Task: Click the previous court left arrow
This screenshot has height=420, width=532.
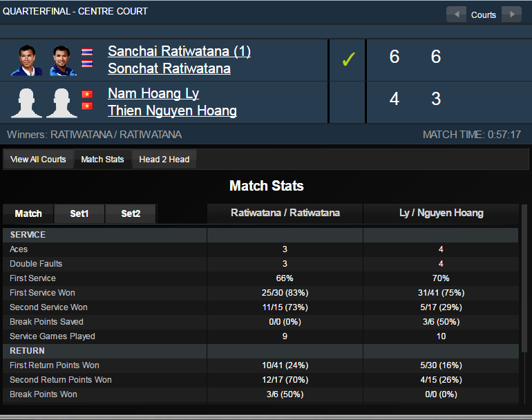Action: click(456, 15)
